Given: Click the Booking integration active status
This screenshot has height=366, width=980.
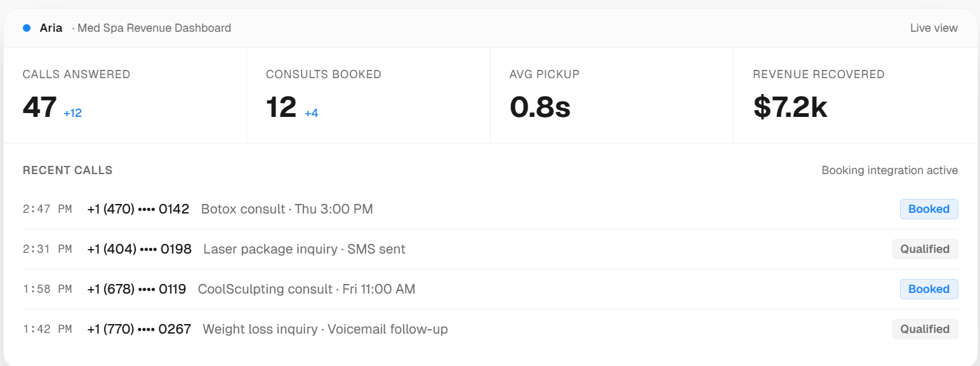Looking at the screenshot, I should (x=889, y=170).
